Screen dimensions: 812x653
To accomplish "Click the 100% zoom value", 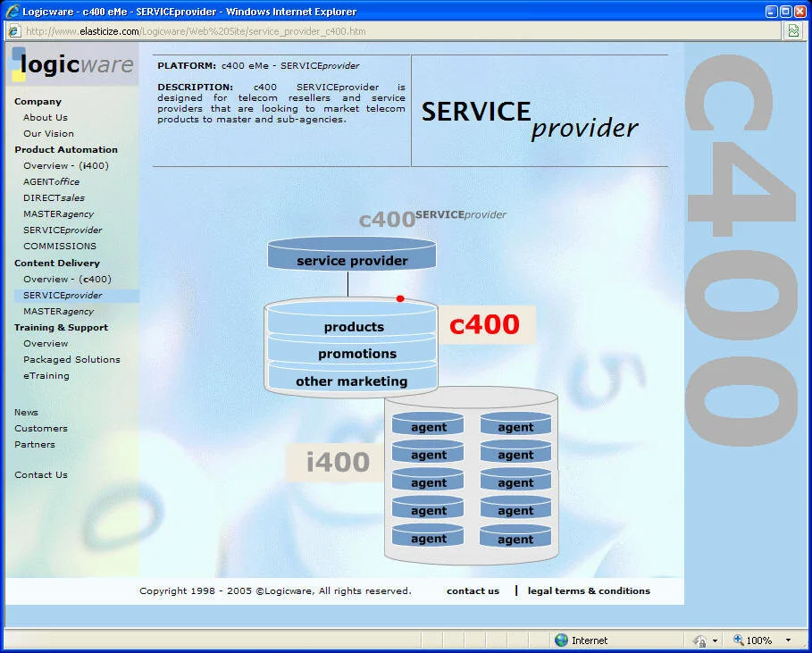I will (758, 640).
